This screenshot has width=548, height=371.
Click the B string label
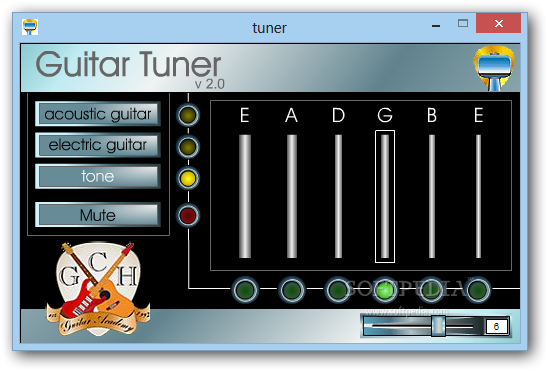432,115
